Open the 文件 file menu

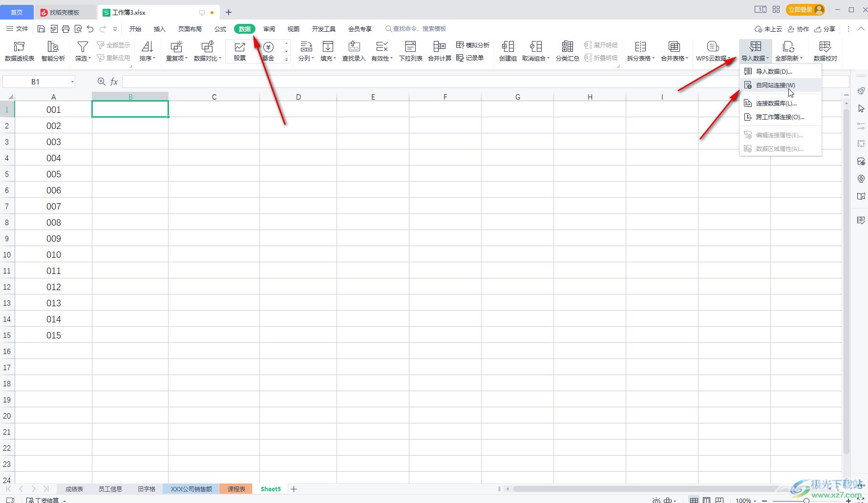18,29
